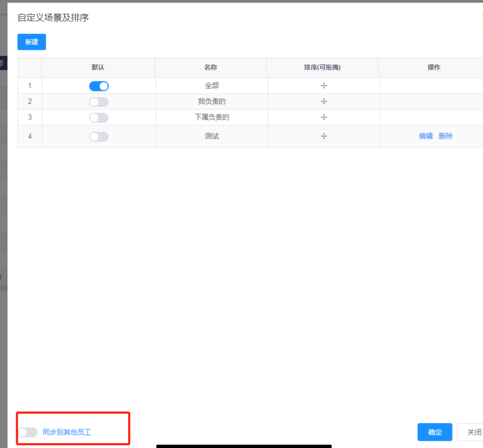The width and height of the screenshot is (483, 448).
Task: Click the drag handle icon for 测试 row
Action: point(323,136)
